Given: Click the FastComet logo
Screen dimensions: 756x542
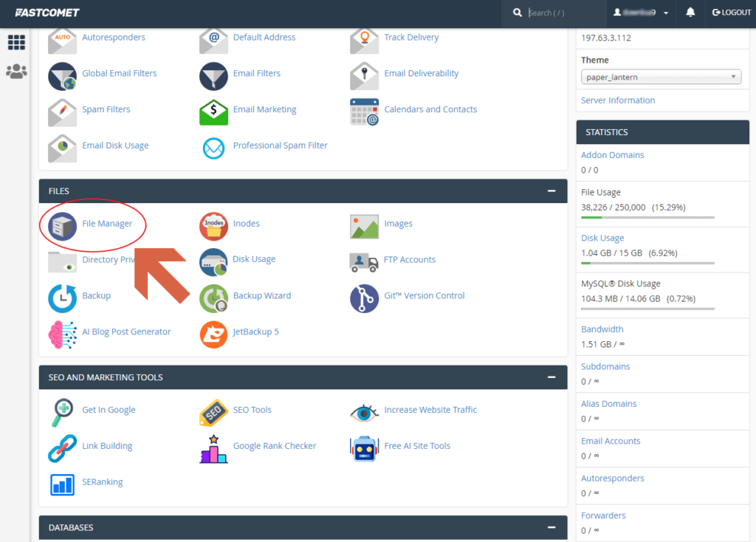Looking at the screenshot, I should (47, 13).
